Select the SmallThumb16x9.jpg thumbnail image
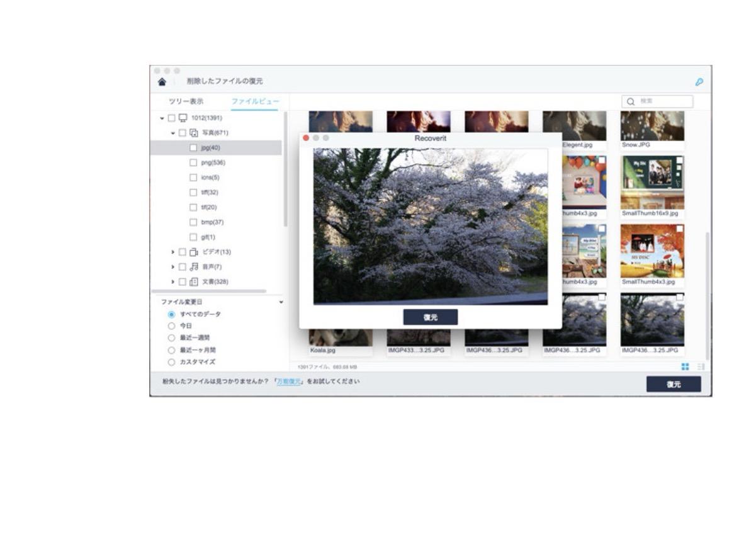This screenshot has width=756, height=539. pyautogui.click(x=652, y=183)
